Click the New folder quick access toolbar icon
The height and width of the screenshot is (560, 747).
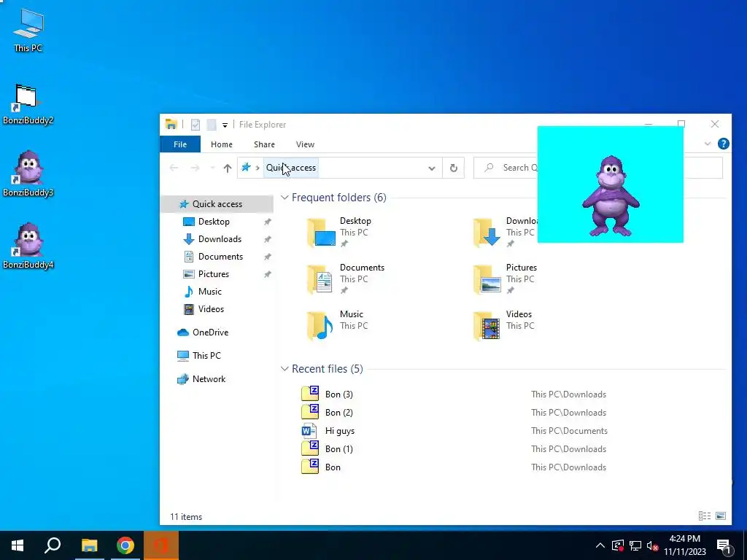click(212, 125)
